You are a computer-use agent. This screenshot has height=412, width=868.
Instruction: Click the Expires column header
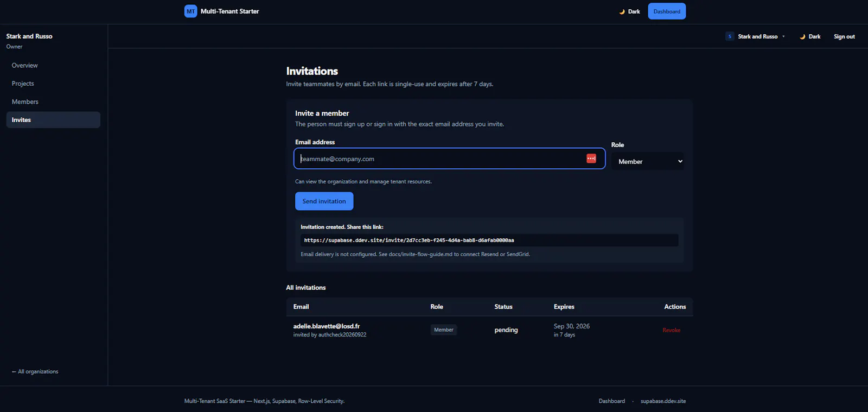(x=564, y=307)
